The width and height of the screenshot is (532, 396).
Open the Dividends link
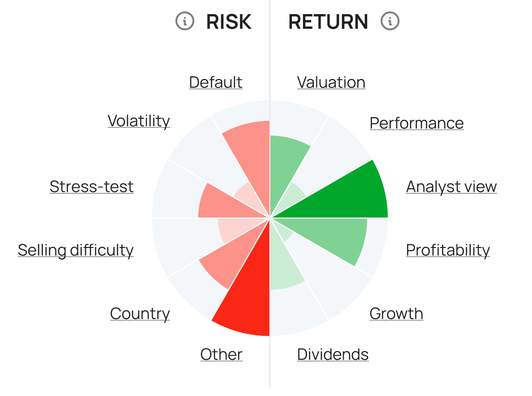333,354
